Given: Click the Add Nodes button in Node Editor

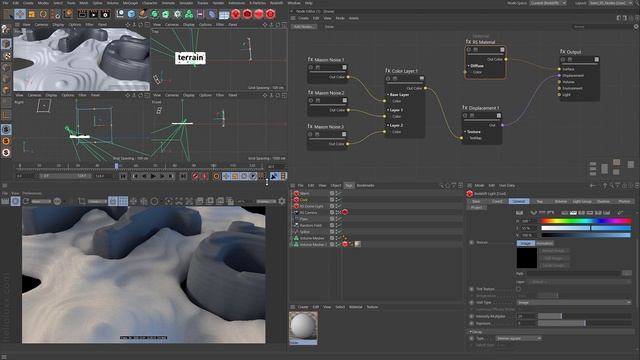Looking at the screenshot, I should point(304,27).
